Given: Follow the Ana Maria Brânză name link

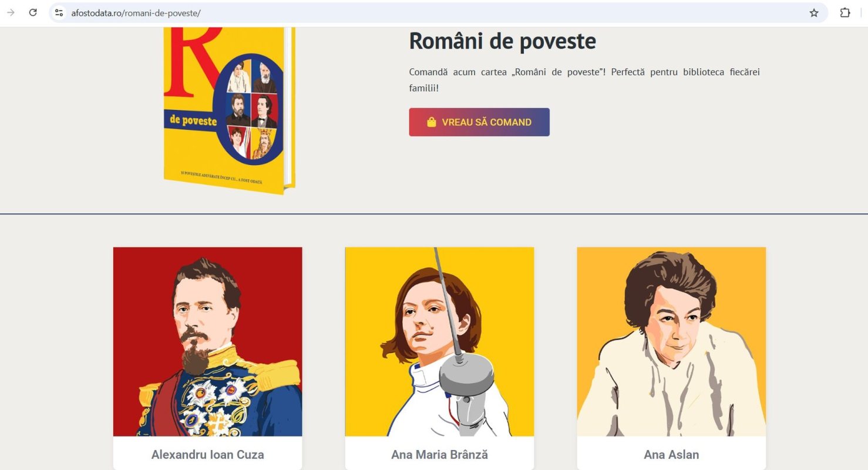Looking at the screenshot, I should [439, 455].
